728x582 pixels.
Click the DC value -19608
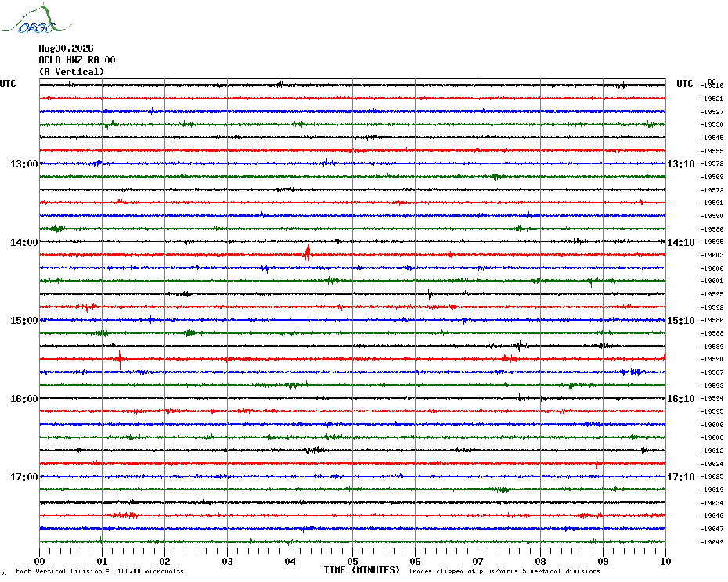point(712,437)
